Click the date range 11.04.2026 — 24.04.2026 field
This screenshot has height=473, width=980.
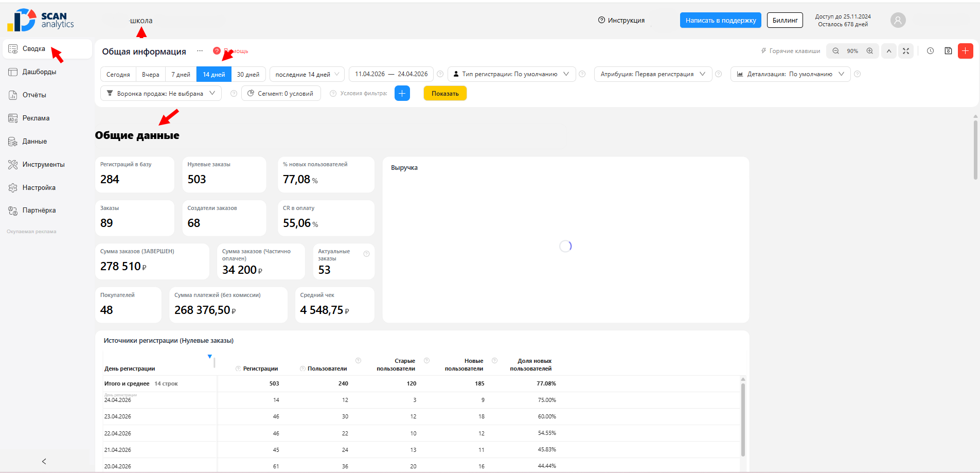(391, 74)
